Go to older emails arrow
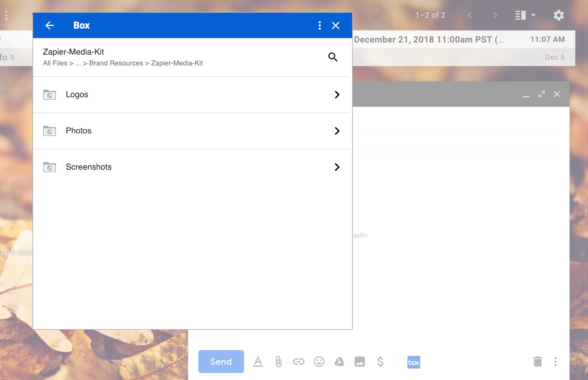The height and width of the screenshot is (380, 588). pos(495,16)
